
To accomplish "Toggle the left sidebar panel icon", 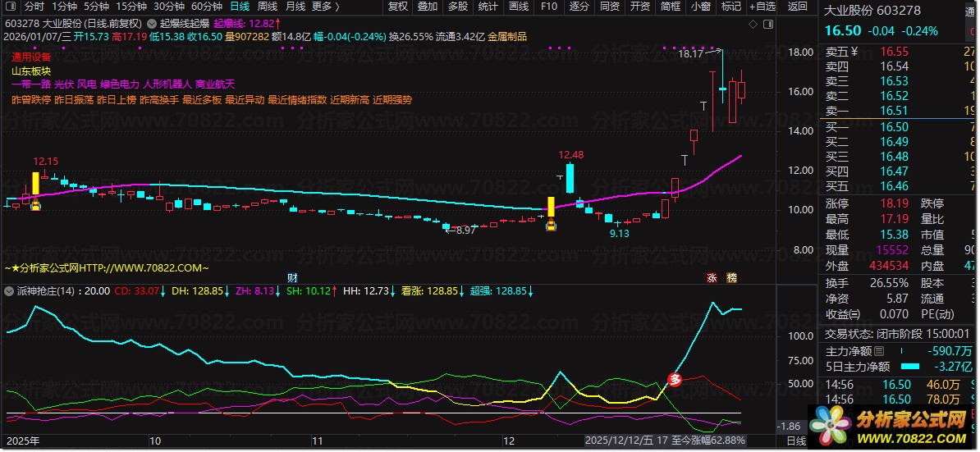I will pyautogui.click(x=11, y=7).
